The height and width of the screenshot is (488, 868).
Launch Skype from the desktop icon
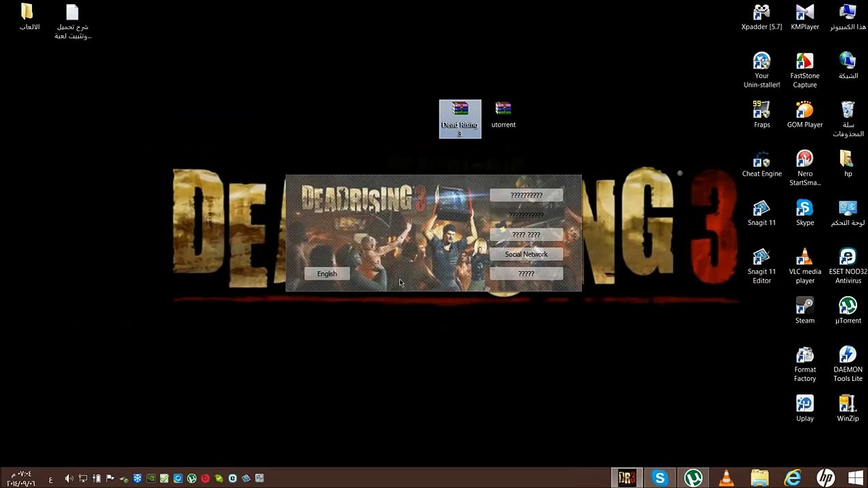[x=805, y=213]
